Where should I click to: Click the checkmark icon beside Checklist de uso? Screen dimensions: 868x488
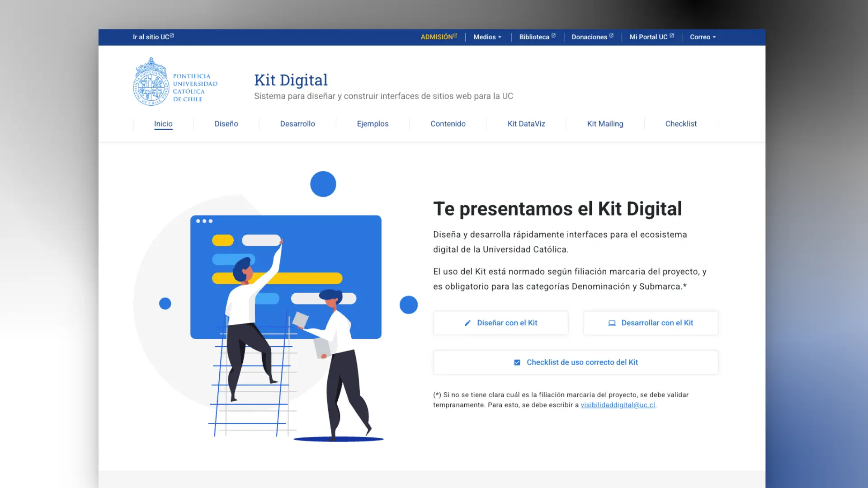(x=517, y=362)
